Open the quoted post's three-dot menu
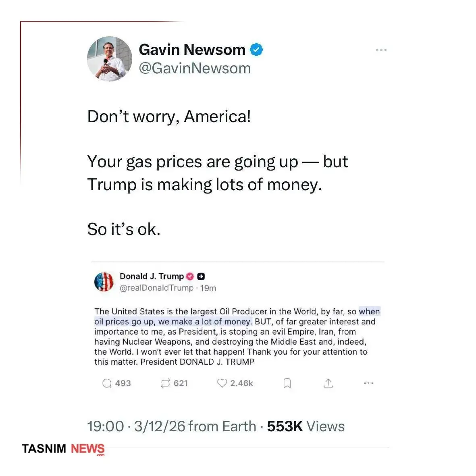Image resolution: width=476 pixels, height=476 pixels. pos(368,383)
